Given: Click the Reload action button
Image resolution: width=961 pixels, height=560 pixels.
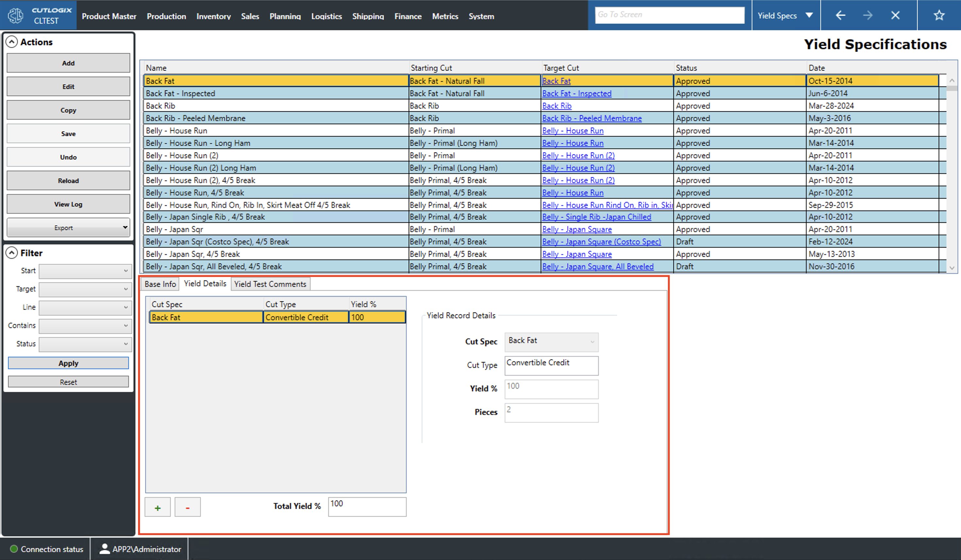Looking at the screenshot, I should click(68, 180).
